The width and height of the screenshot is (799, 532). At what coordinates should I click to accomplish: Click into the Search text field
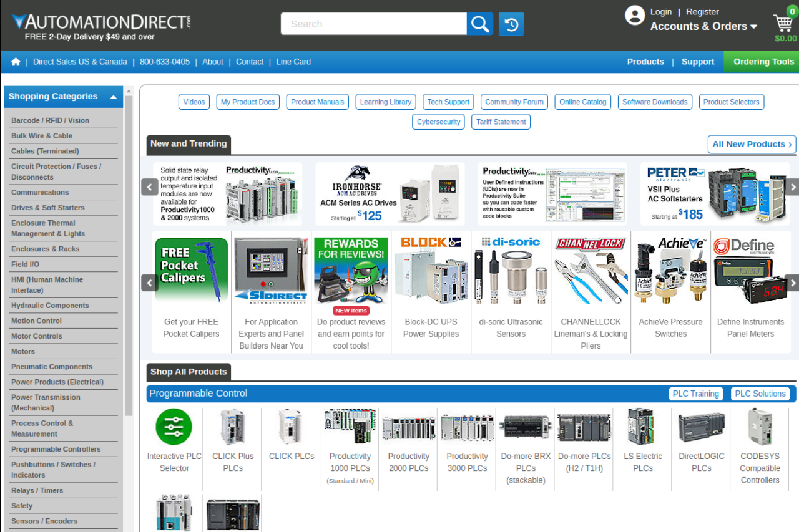pyautogui.click(x=373, y=24)
